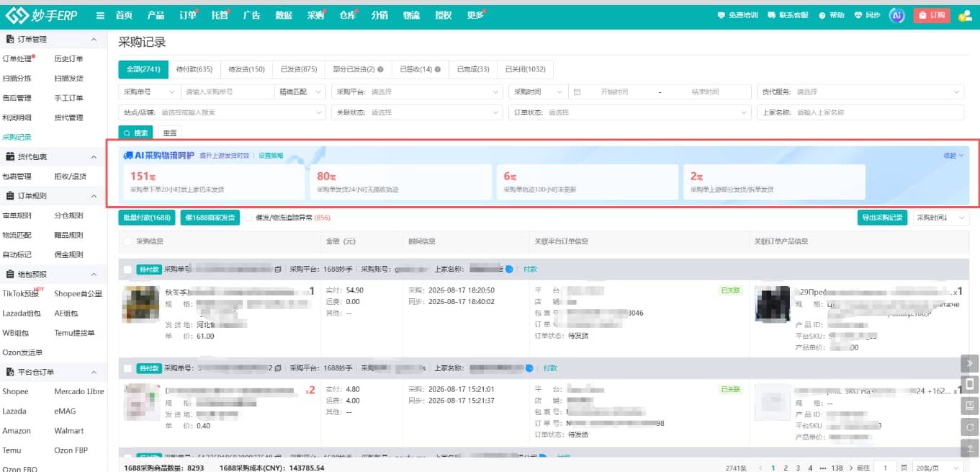Open the 站点/店铺 dropdown
Screen dimensions: 980x472
pos(222,112)
